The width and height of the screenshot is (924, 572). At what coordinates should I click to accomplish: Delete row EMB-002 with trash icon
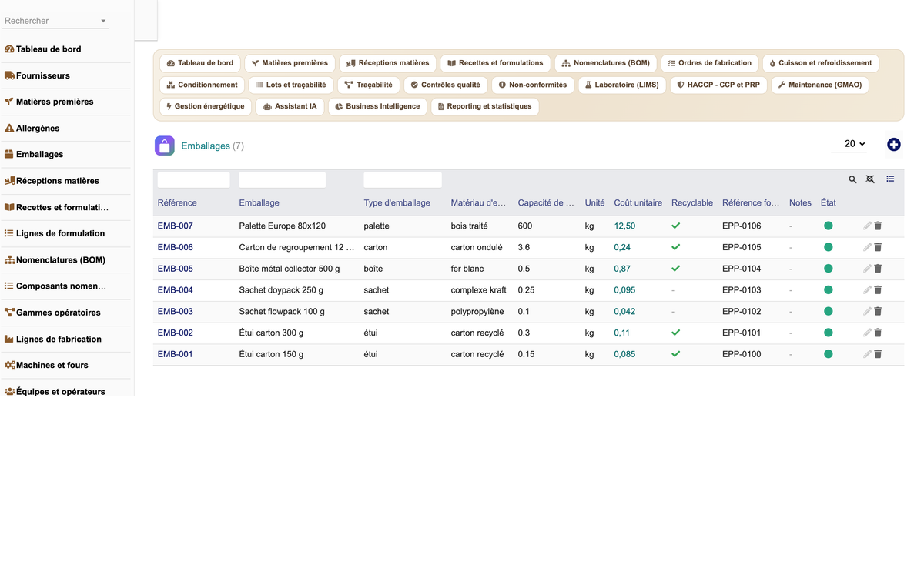click(x=878, y=333)
